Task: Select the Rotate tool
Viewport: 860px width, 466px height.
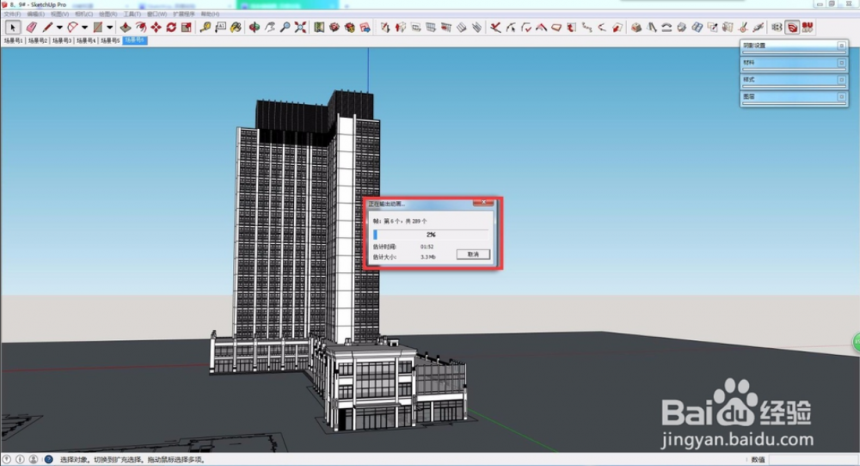Action: pyautogui.click(x=171, y=27)
